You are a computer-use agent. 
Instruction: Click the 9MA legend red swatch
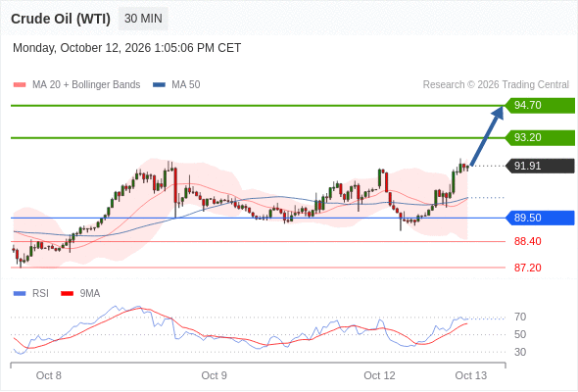click(67, 294)
